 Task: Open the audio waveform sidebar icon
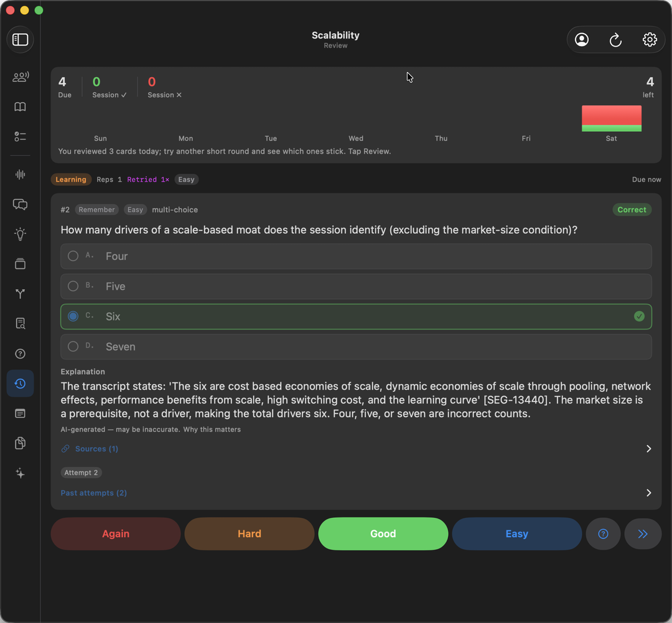tap(20, 174)
